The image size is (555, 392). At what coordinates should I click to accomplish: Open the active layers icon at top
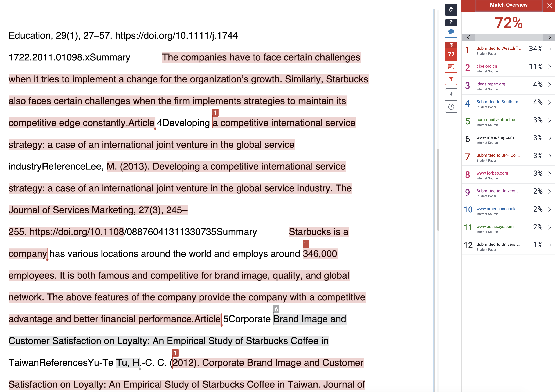tap(451, 10)
